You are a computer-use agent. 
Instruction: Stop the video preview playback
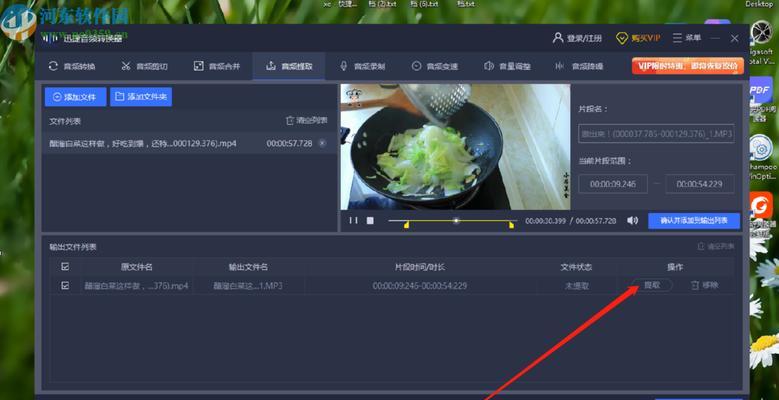point(370,220)
